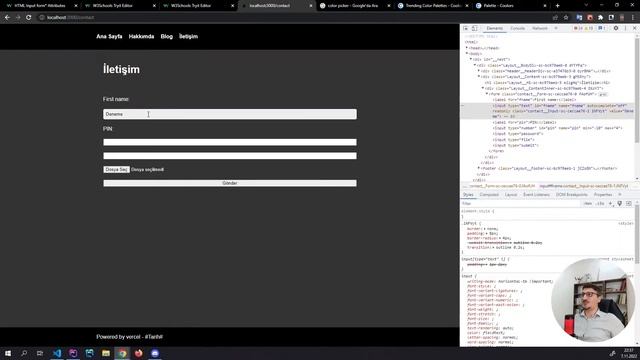This screenshot has height=360, width=640.
Task: Open the Layout styles tab
Action: [x=511, y=195]
